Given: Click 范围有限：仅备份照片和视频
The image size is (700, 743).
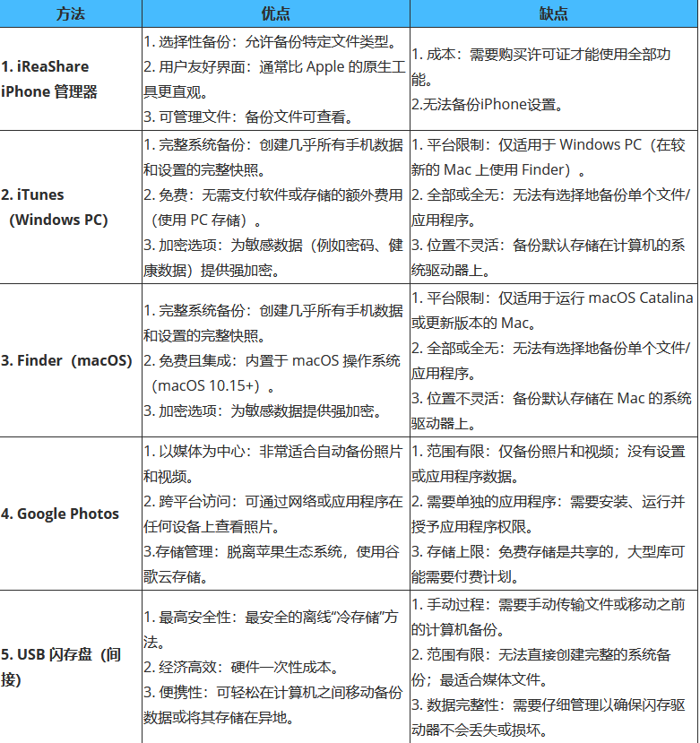Looking at the screenshot, I should (x=549, y=464).
